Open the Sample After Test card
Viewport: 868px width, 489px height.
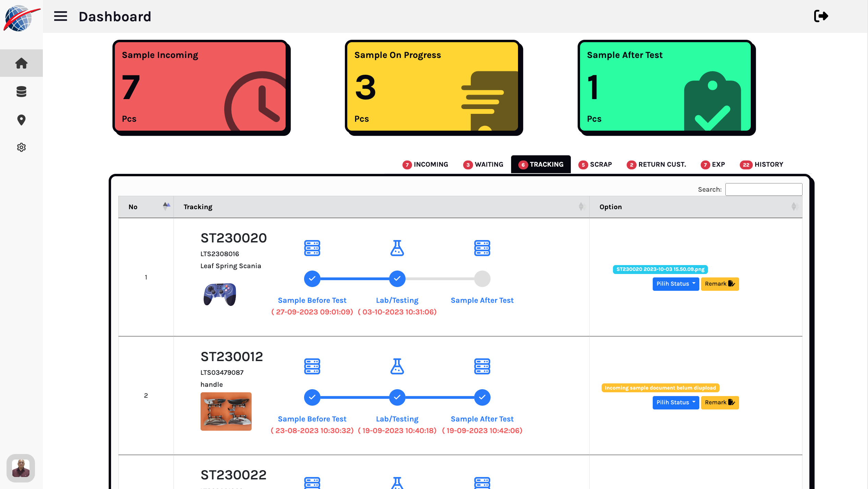pos(666,87)
